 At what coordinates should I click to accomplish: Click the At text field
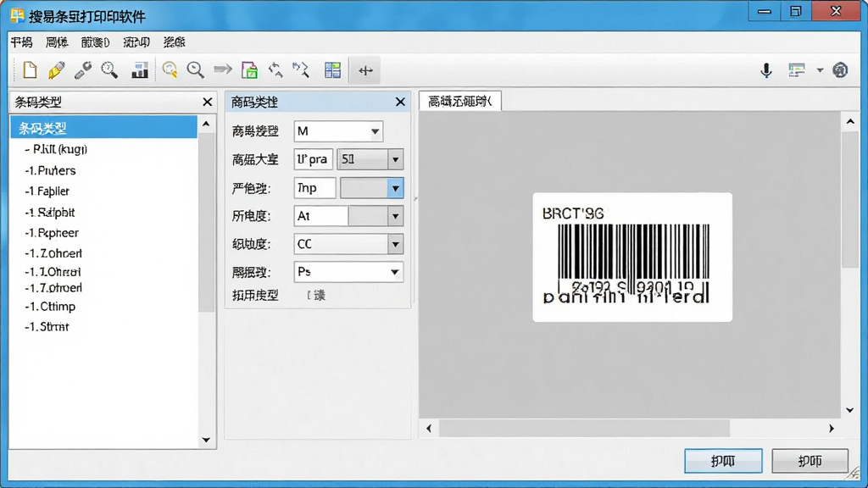[320, 216]
